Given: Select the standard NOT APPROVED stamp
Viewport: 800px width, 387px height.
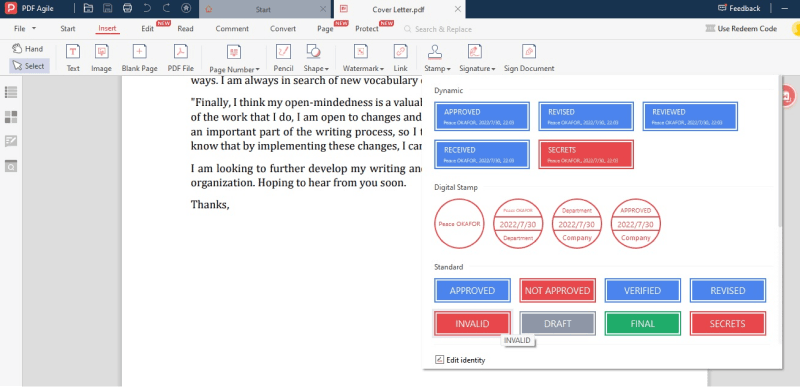Looking at the screenshot, I should pyautogui.click(x=557, y=291).
